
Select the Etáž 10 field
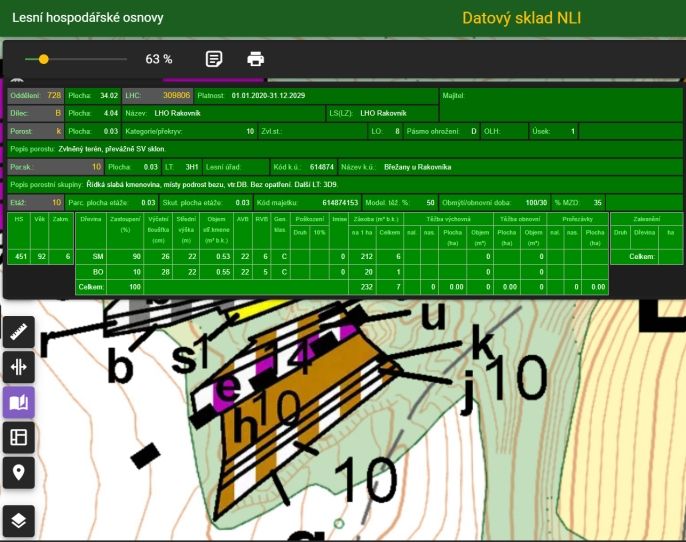(x=35, y=203)
